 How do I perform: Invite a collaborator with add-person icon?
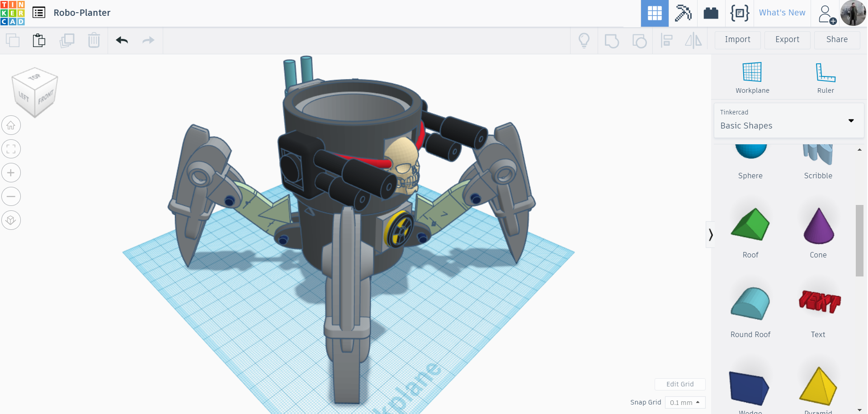[x=826, y=14]
